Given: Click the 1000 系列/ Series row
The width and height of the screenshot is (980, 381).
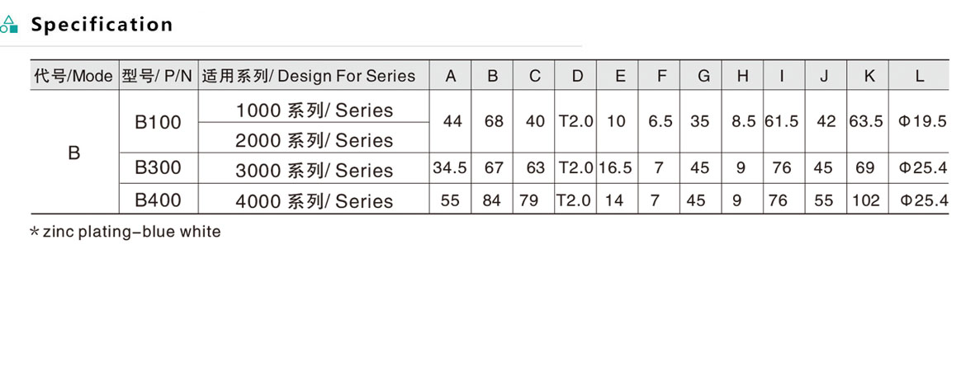Looking at the screenshot, I should pyautogui.click(x=314, y=110).
